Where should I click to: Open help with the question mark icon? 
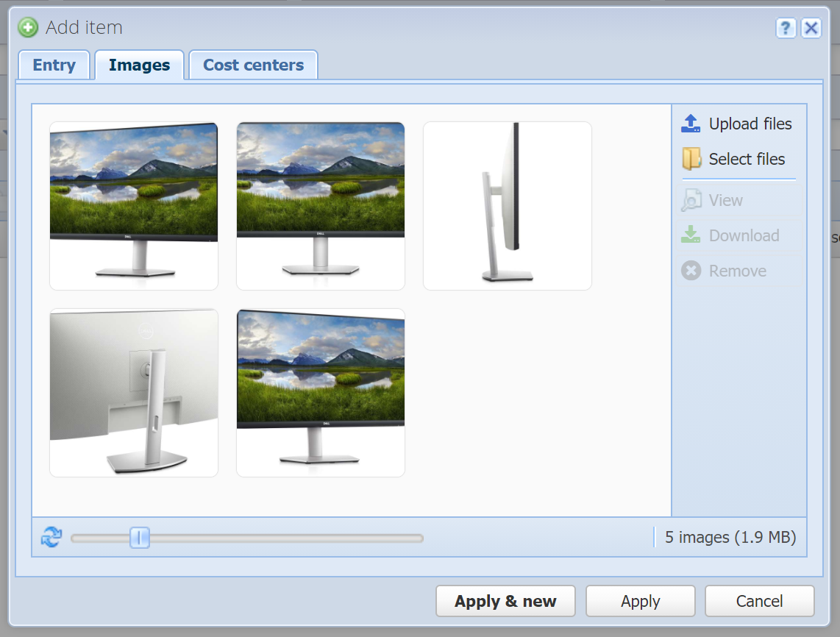tap(786, 28)
